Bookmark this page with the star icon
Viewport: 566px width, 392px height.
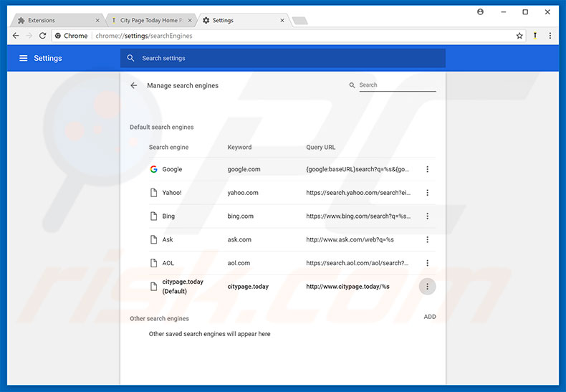pyautogui.click(x=519, y=36)
